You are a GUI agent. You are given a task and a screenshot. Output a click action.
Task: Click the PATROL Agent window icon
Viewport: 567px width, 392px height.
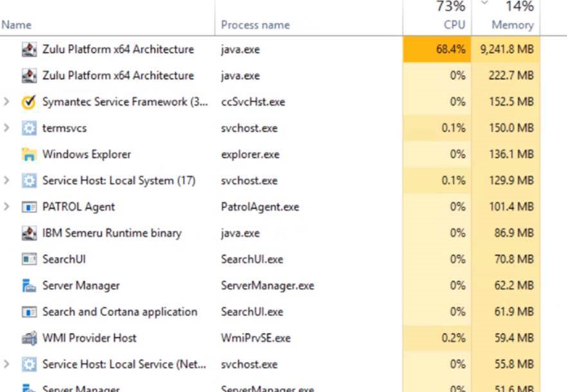[29, 207]
